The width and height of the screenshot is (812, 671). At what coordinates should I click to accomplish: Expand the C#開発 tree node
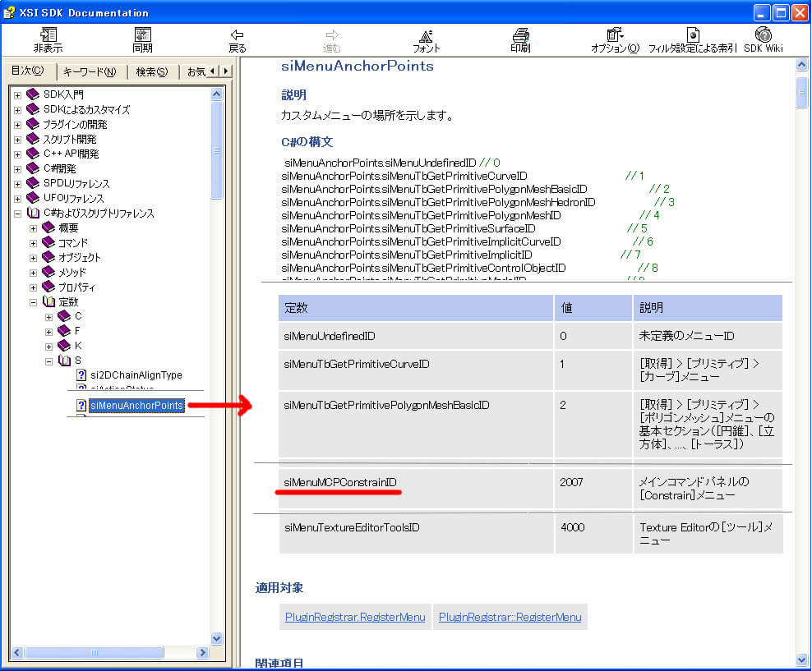pyautogui.click(x=17, y=169)
